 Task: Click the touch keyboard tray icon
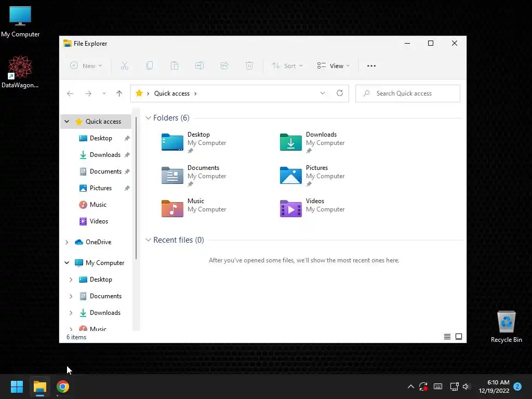point(438,387)
